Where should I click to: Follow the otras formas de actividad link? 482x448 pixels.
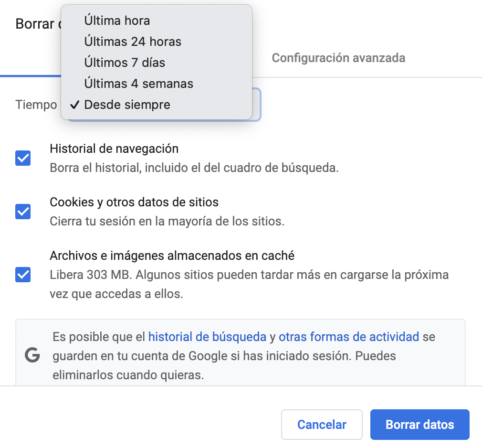point(348,337)
